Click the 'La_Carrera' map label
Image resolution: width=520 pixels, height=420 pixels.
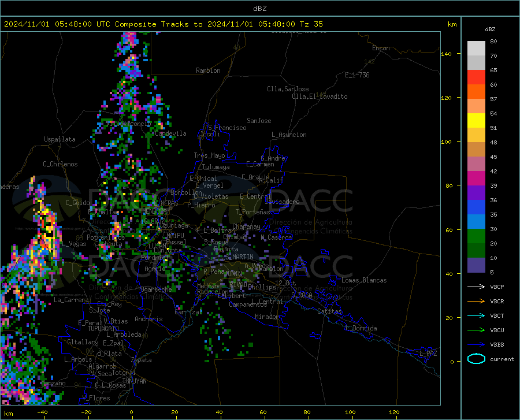click(x=71, y=300)
